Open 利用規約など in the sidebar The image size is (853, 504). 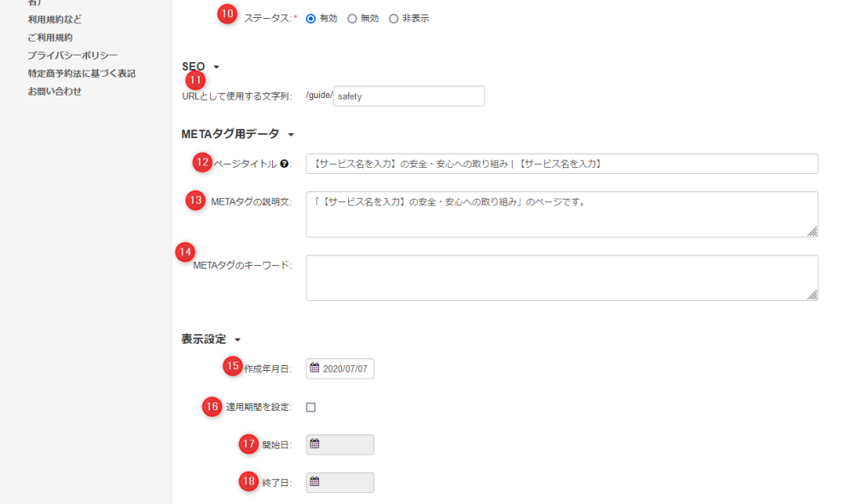(x=55, y=19)
